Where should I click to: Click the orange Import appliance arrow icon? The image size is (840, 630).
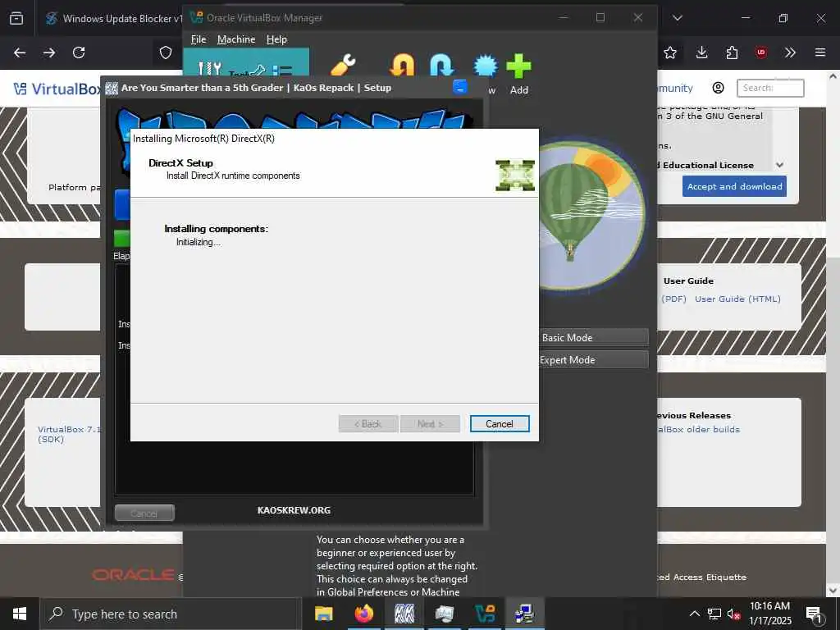tap(402, 65)
